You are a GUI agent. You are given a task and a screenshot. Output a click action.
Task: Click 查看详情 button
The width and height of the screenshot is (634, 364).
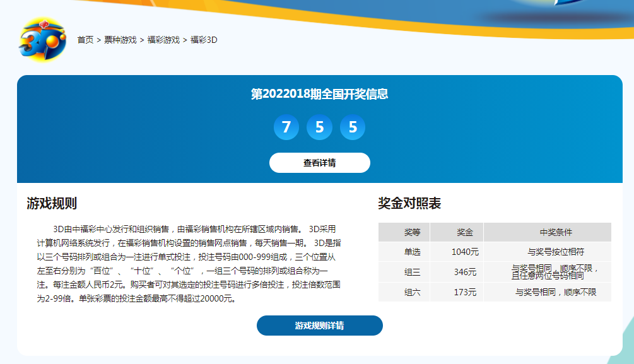(319, 163)
